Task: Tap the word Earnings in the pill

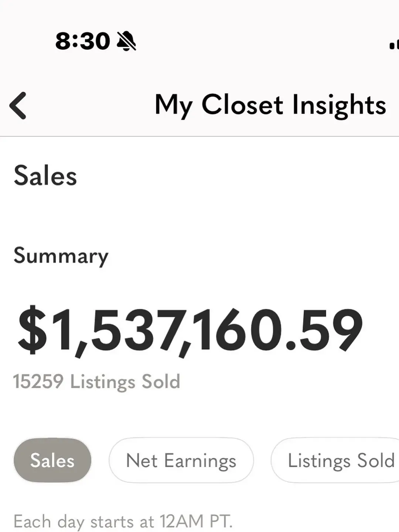Action: pyautogui.click(x=200, y=461)
